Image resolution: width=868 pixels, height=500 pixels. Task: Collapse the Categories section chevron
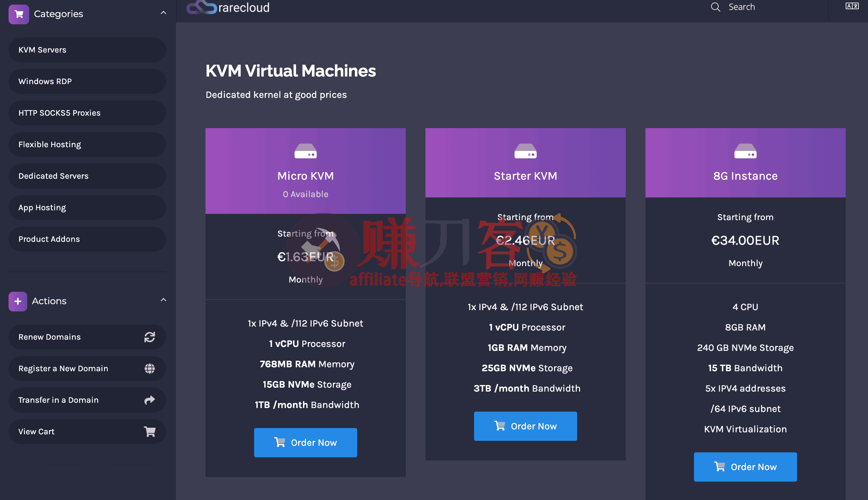[x=163, y=13]
